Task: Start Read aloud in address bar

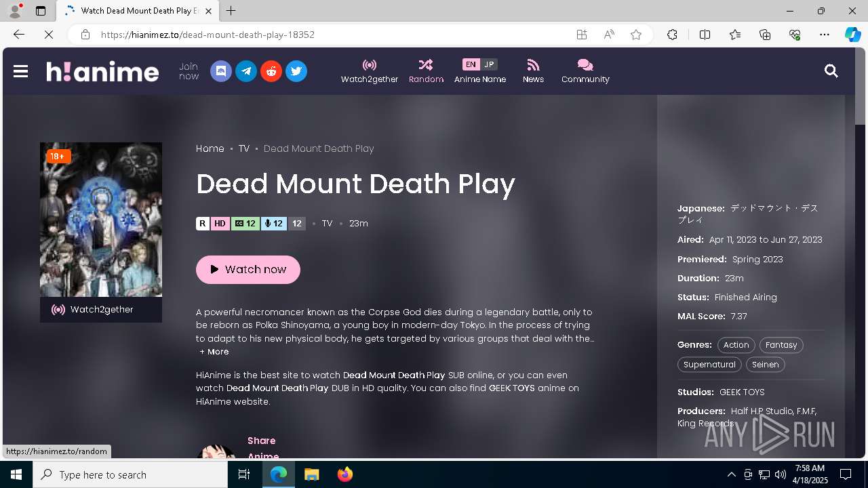Action: tap(609, 35)
